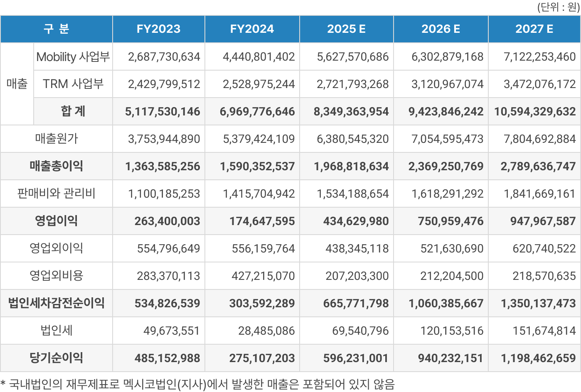Select the 2025 E column header
The image size is (581, 392).
coord(346,29)
